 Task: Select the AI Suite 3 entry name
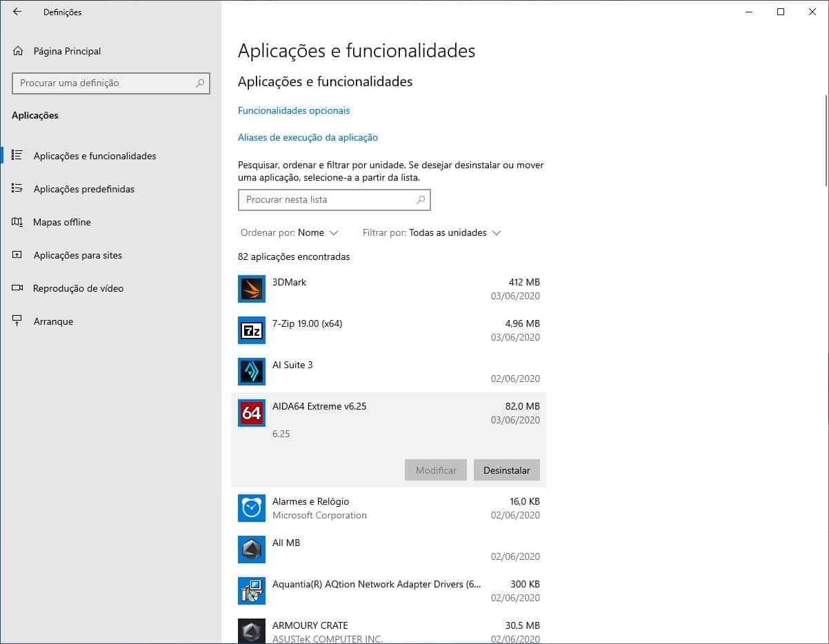292,365
